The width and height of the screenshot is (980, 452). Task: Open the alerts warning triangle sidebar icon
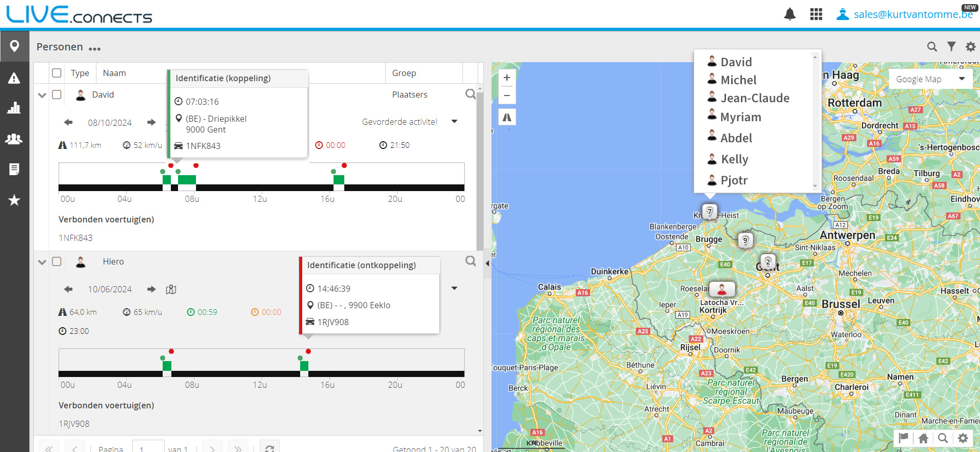pyautogui.click(x=14, y=78)
